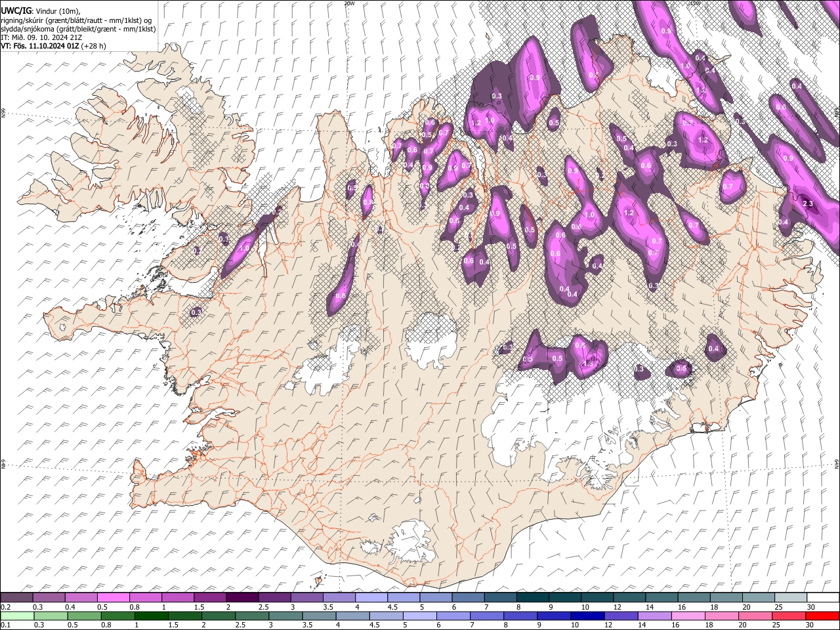Click the 'slydda/snjókoma' description line
This screenshot has height=630, width=840.
click(x=78, y=29)
